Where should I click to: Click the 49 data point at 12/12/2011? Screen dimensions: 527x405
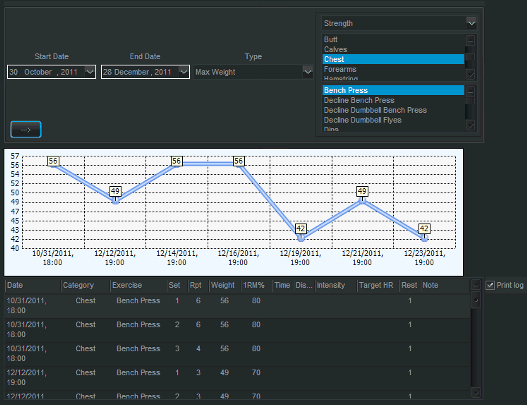(x=115, y=201)
